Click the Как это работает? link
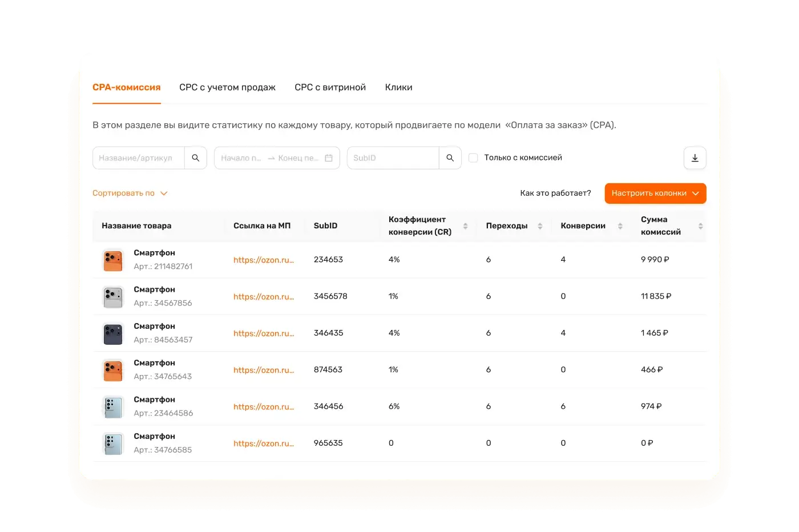 point(555,194)
